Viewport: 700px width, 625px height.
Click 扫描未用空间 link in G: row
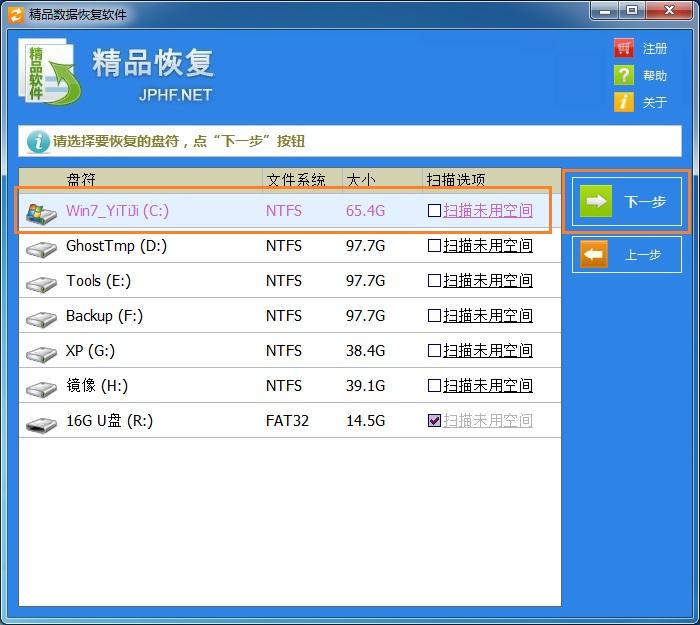point(488,350)
